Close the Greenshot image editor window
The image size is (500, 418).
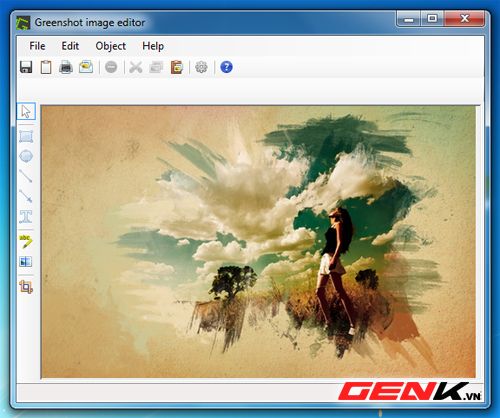[x=464, y=19]
